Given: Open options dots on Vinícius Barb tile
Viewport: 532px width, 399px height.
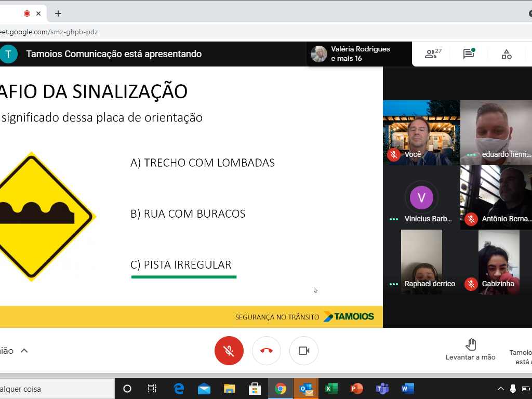Looking at the screenshot, I should click(394, 219).
